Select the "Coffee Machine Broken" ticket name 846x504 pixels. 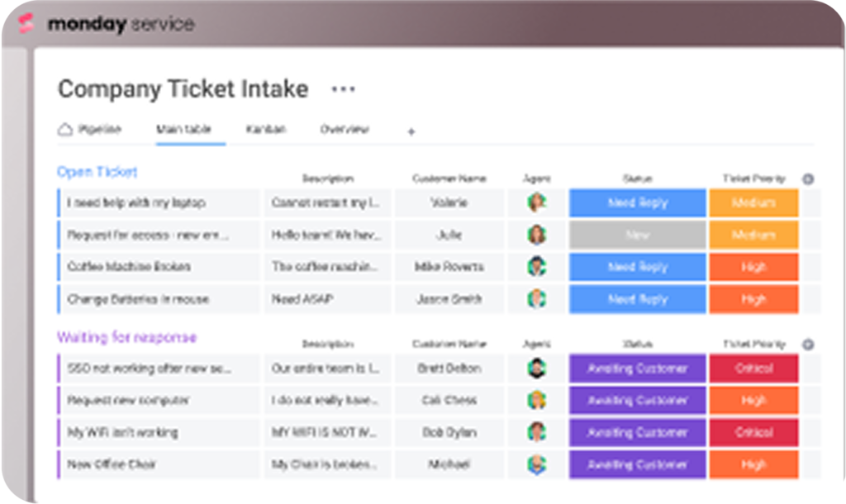[129, 267]
